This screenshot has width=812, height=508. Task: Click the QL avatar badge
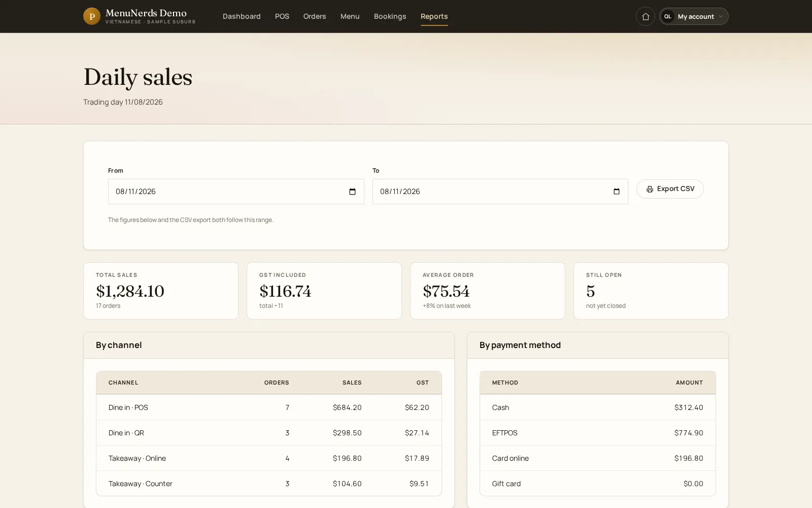[x=668, y=16]
